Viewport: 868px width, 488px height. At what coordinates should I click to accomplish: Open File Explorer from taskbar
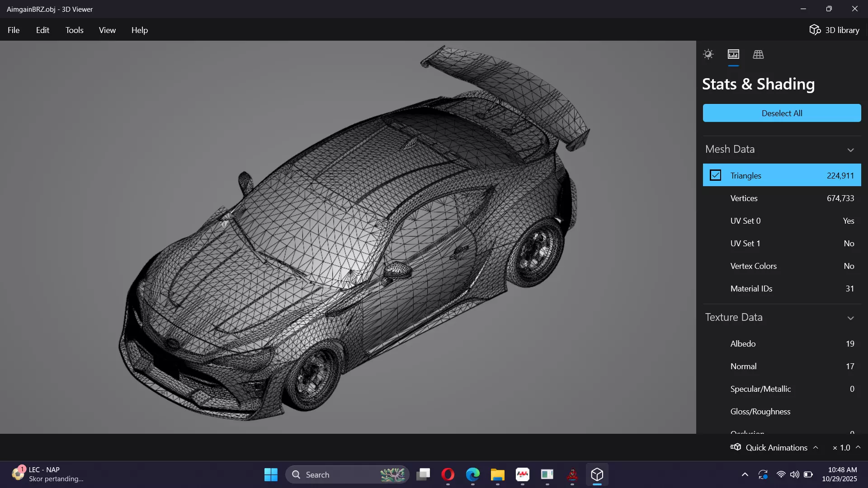click(498, 474)
